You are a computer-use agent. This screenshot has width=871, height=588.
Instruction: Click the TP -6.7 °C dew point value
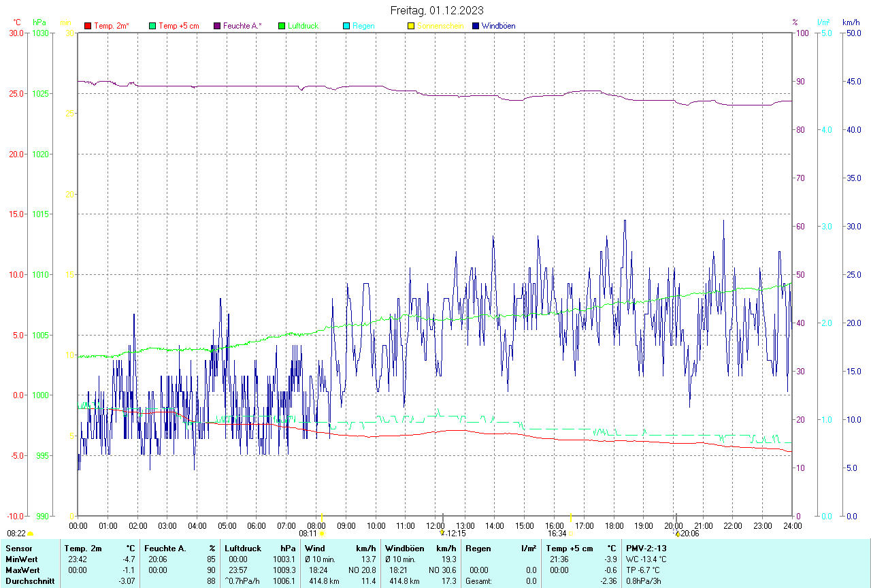643,570
